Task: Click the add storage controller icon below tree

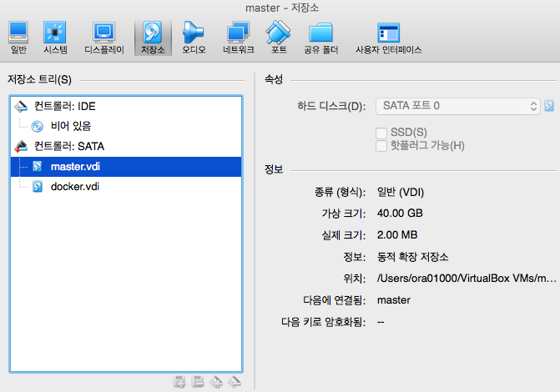Action: (x=179, y=382)
